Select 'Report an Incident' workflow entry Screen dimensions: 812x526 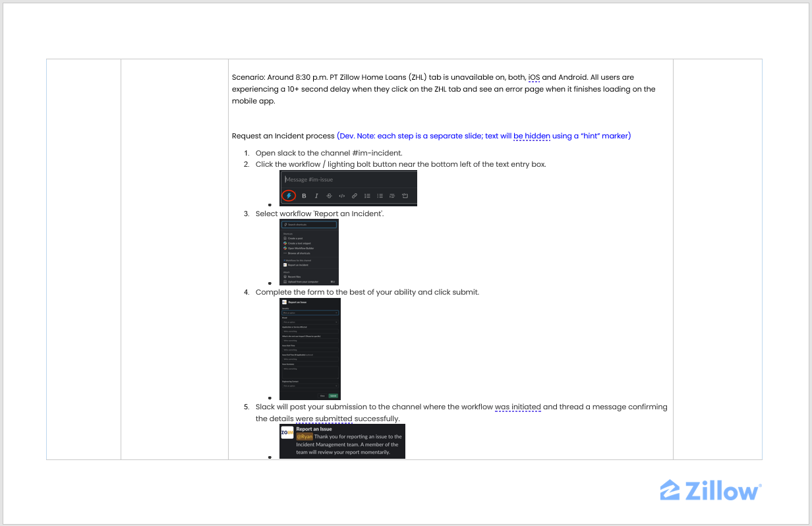pos(298,265)
